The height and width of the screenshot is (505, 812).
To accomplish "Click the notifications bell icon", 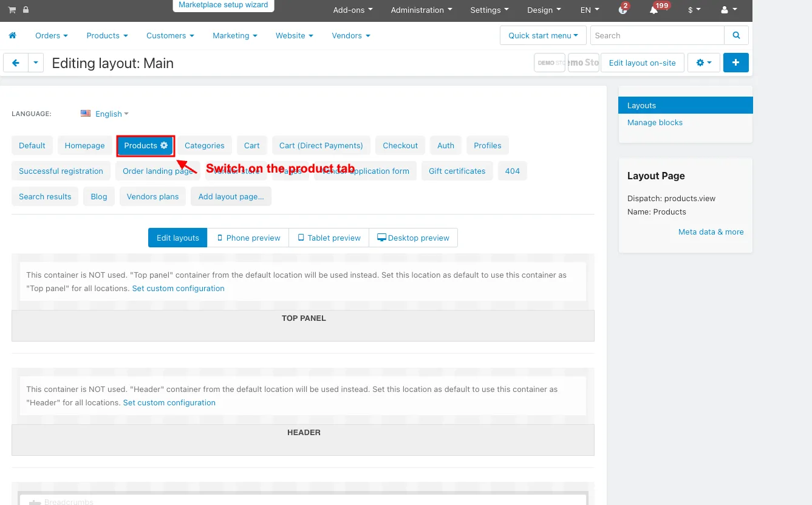I will (x=654, y=10).
